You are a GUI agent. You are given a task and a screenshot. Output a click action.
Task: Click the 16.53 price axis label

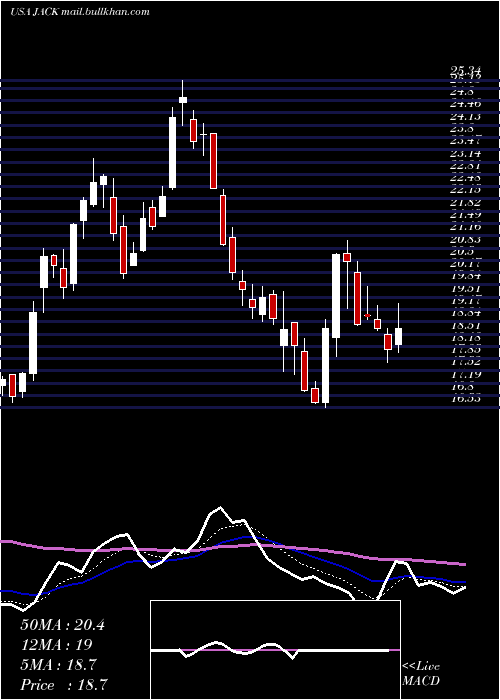[x=465, y=399]
